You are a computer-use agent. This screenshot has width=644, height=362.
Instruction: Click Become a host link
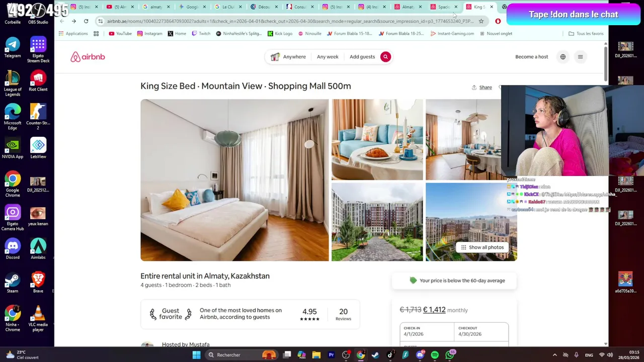531,57
